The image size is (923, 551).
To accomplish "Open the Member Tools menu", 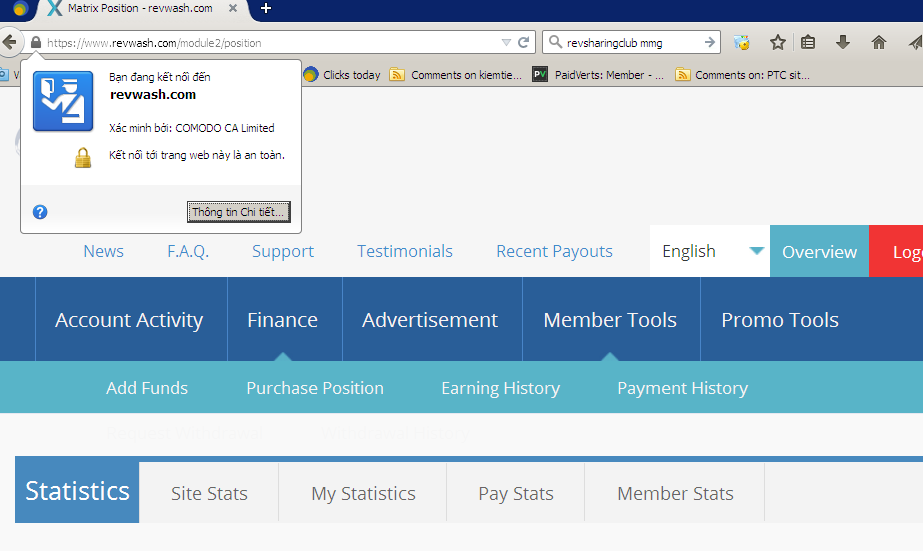I will pyautogui.click(x=610, y=320).
